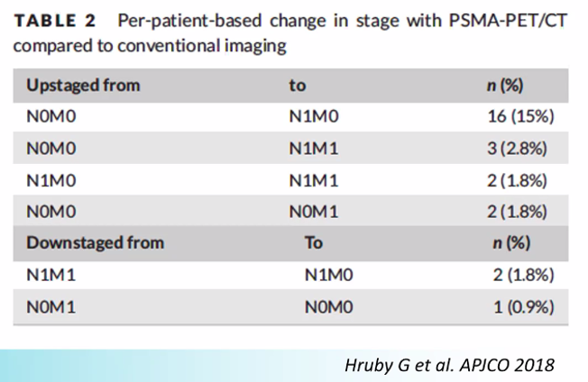Click the top 'n (%)' header
Viewport: 588px width, 382px height.
click(505, 86)
